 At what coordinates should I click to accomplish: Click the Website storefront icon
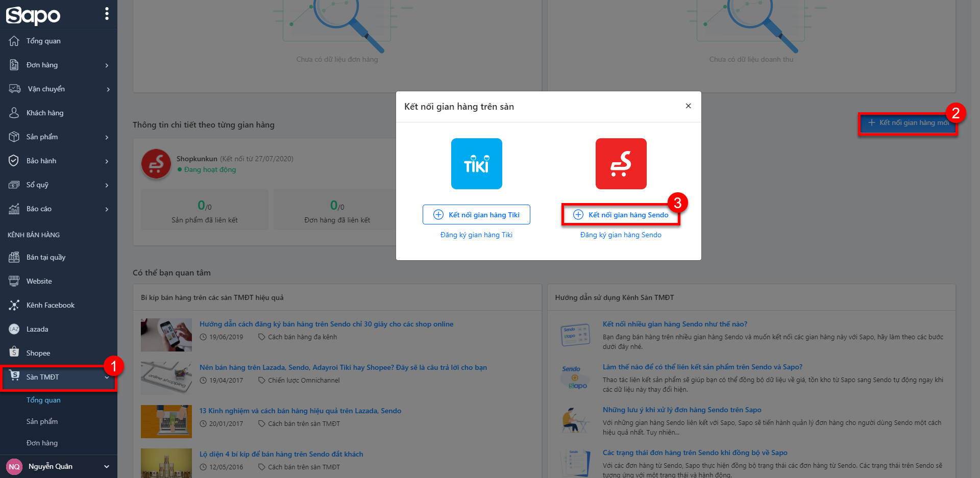click(14, 281)
